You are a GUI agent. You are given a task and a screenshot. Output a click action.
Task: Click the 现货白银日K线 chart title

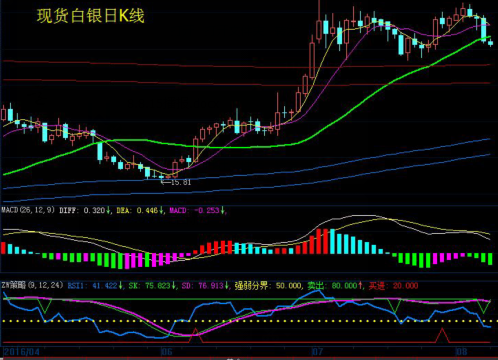click(90, 16)
